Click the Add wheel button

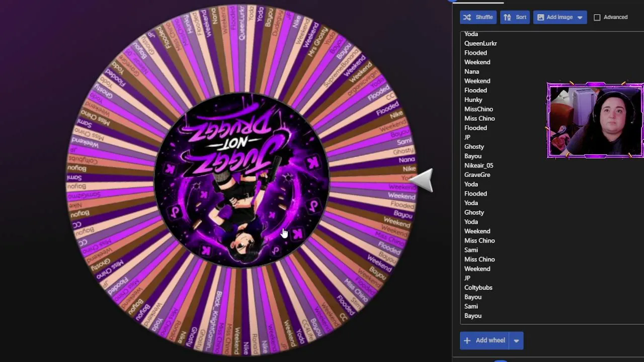pyautogui.click(x=484, y=340)
